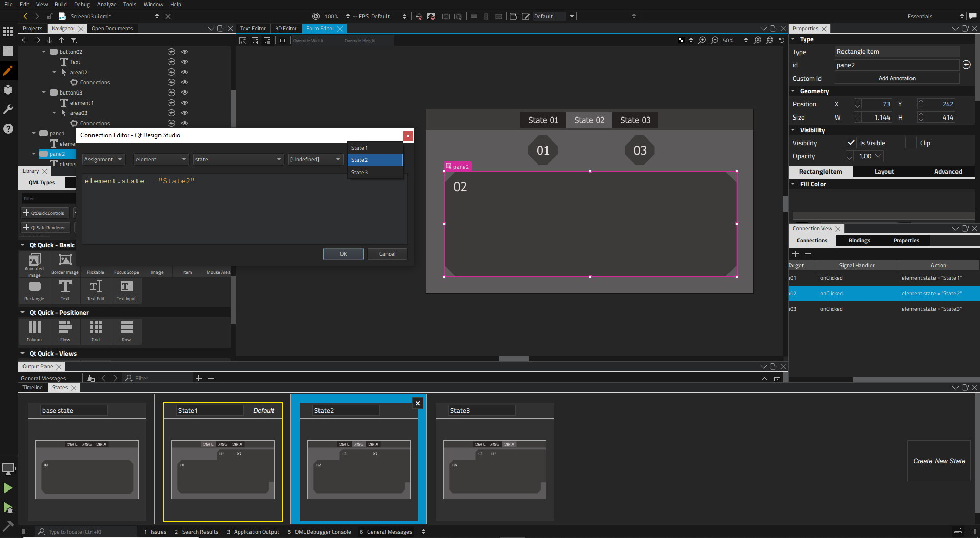Open the Help mode question mark icon
This screenshot has height=538, width=980.
8,129
